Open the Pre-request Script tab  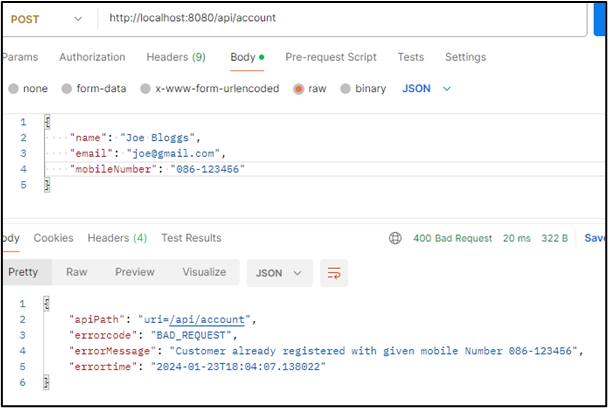(331, 57)
